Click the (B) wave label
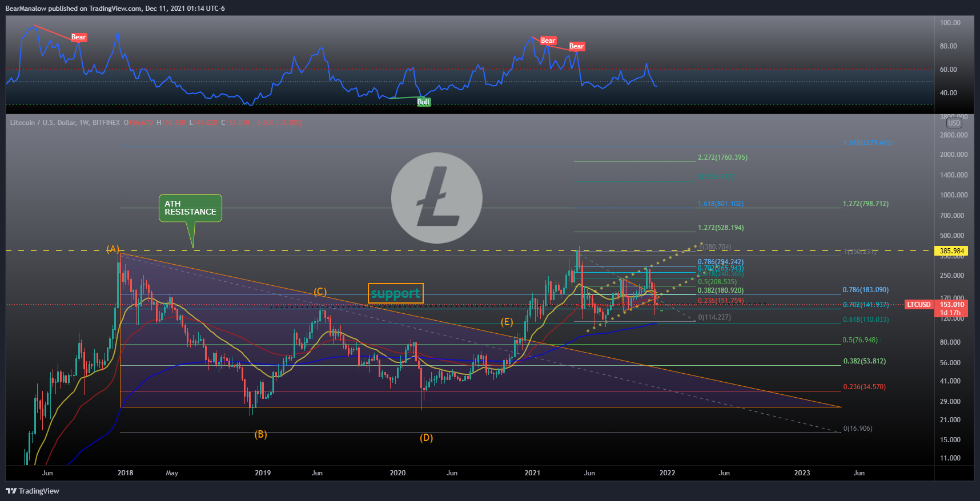 pyautogui.click(x=260, y=434)
